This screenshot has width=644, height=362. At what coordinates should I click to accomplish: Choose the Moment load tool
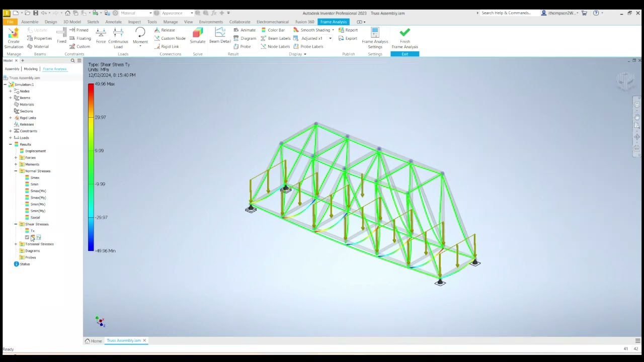click(140, 36)
